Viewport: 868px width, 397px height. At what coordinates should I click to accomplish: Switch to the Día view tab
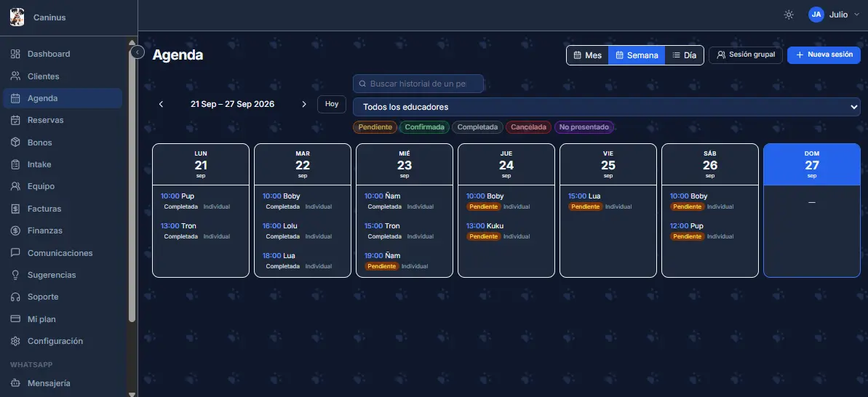[684, 55]
